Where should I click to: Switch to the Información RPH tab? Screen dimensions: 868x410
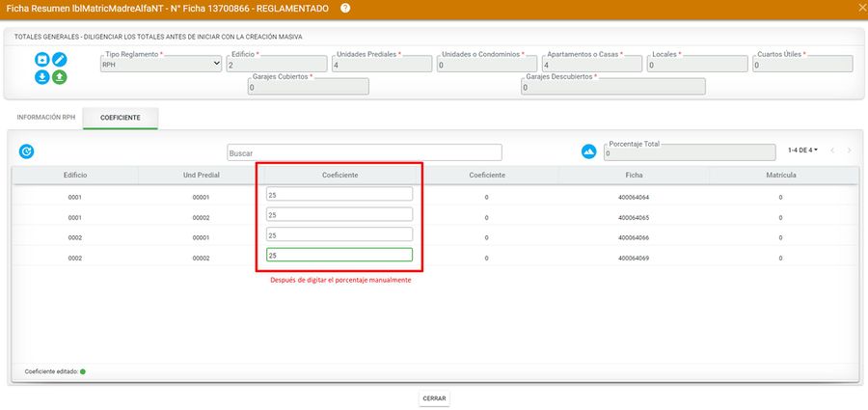pyautogui.click(x=45, y=118)
